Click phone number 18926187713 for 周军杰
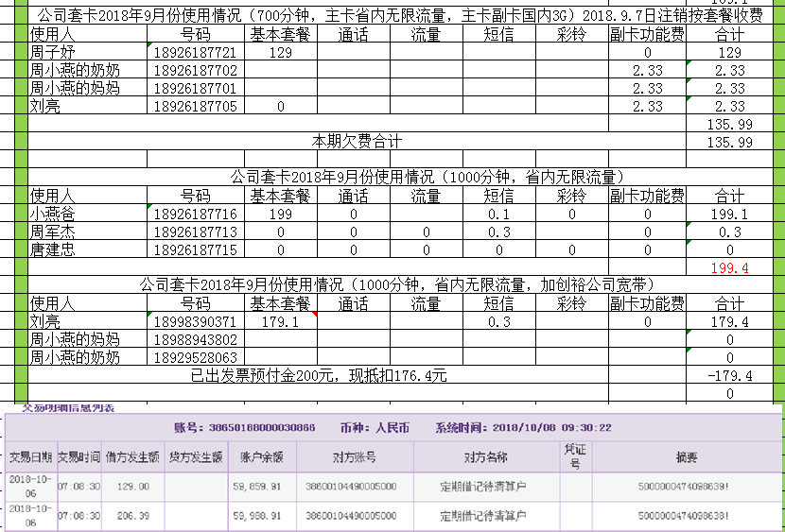The height and width of the screenshot is (532, 785). click(x=195, y=232)
